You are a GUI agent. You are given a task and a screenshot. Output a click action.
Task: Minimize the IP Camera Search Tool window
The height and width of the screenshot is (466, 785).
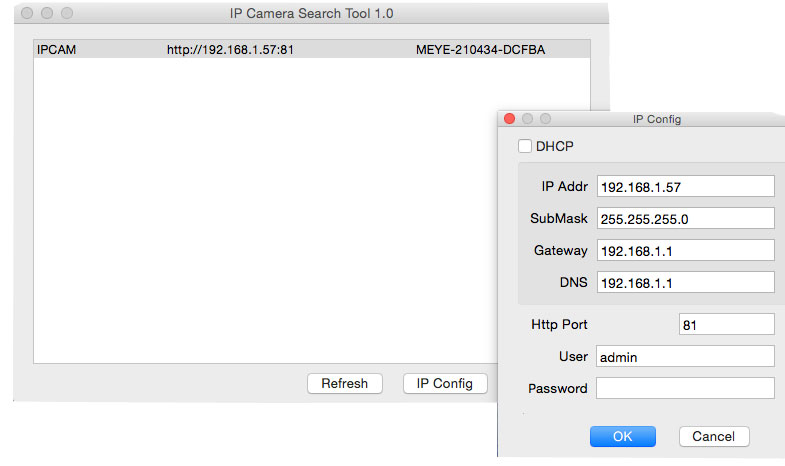click(x=47, y=14)
